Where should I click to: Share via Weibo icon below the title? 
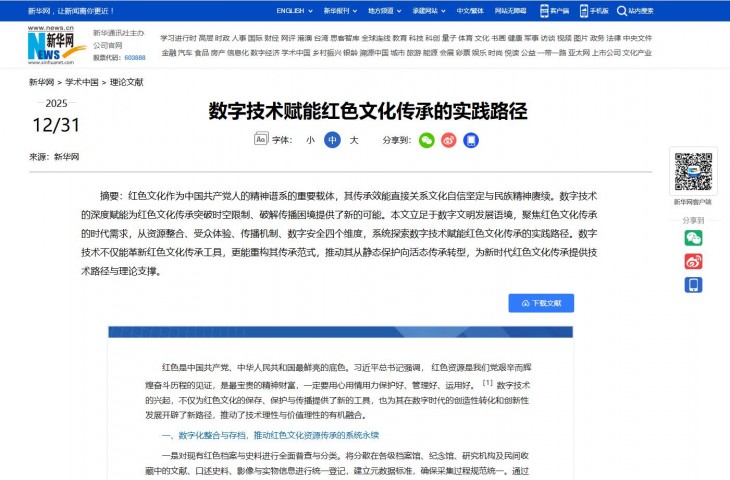[449, 141]
